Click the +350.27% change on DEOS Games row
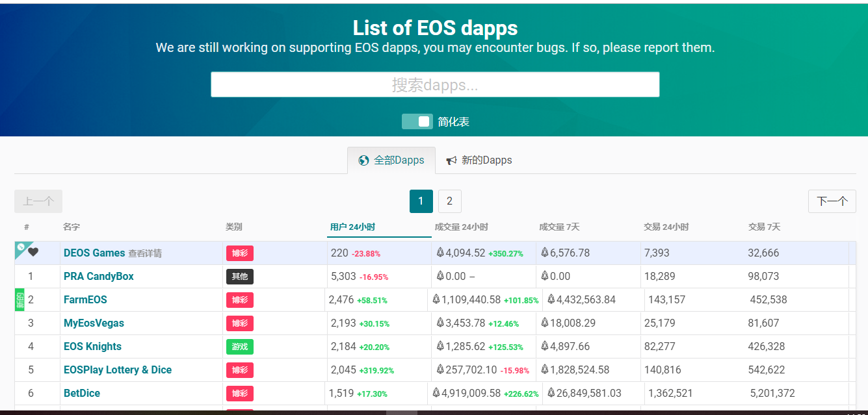This screenshot has height=415, width=868. [x=506, y=254]
